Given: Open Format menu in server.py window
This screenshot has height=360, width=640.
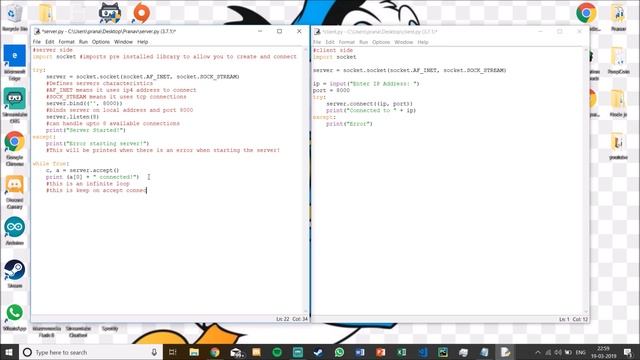Looking at the screenshot, I should [x=66, y=42].
